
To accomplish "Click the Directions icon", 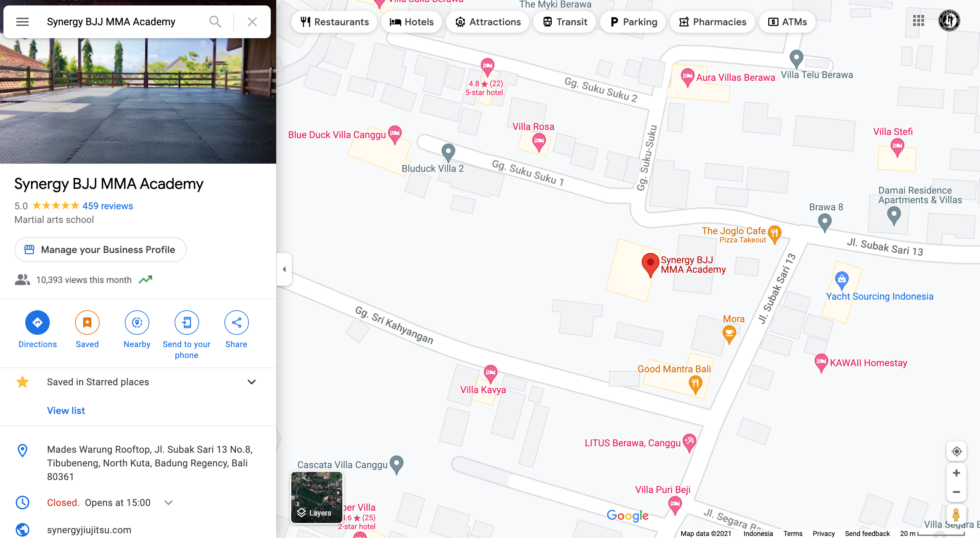I will 37,323.
